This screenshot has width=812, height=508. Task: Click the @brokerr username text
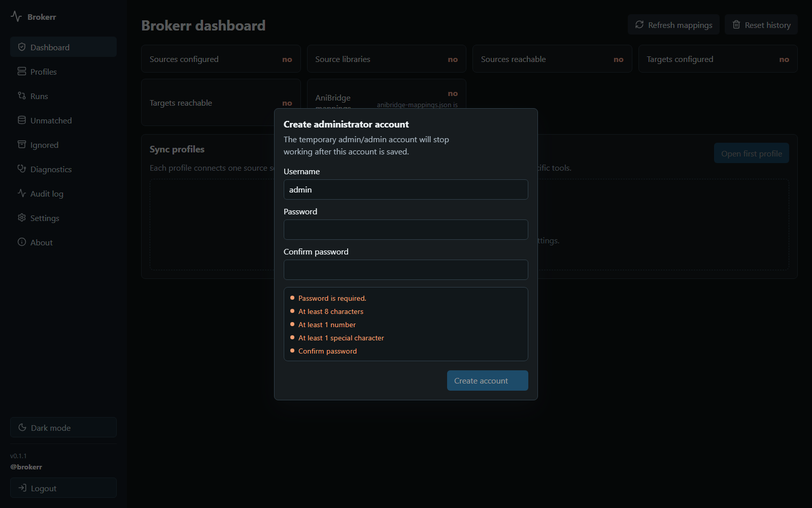coord(26,467)
